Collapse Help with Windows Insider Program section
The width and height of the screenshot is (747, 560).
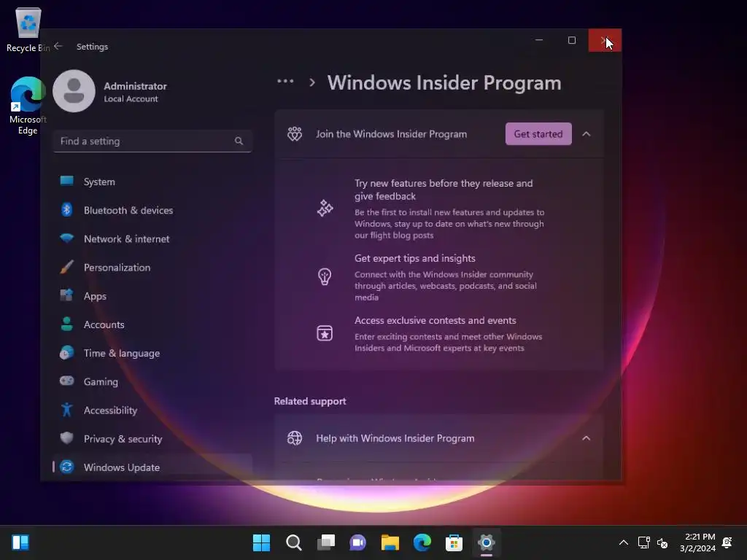pyautogui.click(x=587, y=438)
